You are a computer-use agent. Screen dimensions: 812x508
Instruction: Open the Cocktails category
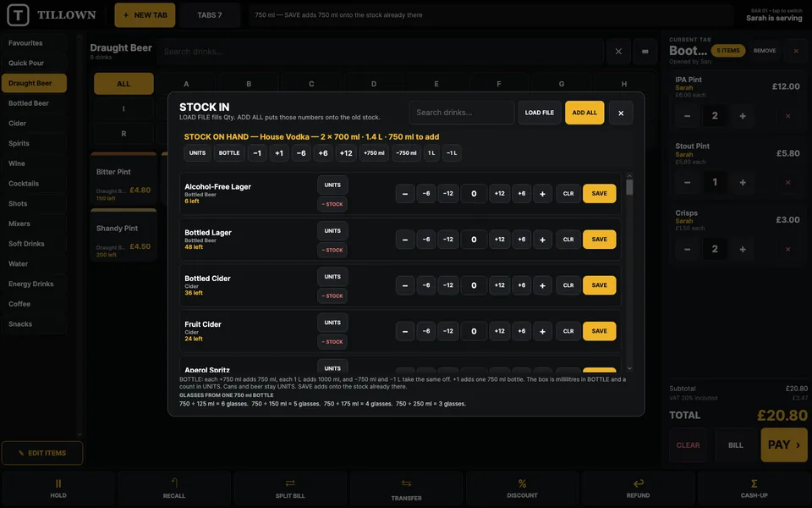point(34,184)
